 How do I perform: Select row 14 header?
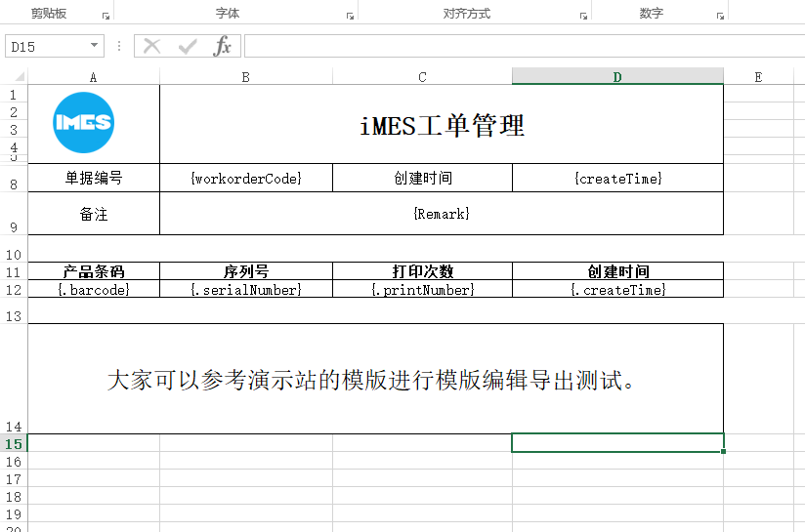[x=14, y=379]
